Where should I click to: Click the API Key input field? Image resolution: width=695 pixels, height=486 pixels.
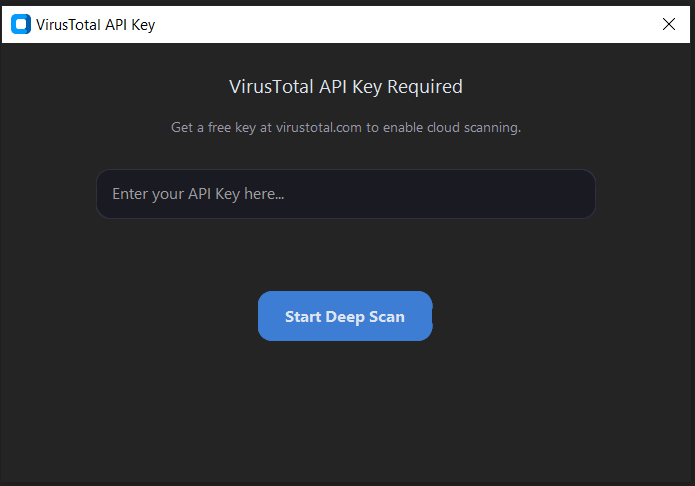pos(346,194)
